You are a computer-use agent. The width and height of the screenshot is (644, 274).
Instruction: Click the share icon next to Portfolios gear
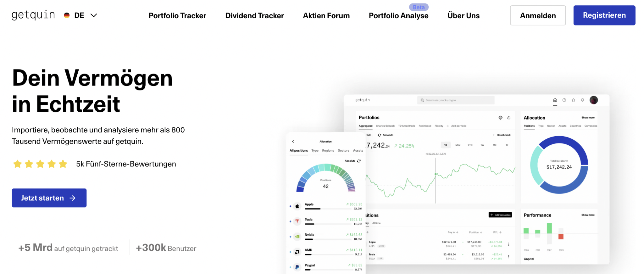tap(509, 118)
